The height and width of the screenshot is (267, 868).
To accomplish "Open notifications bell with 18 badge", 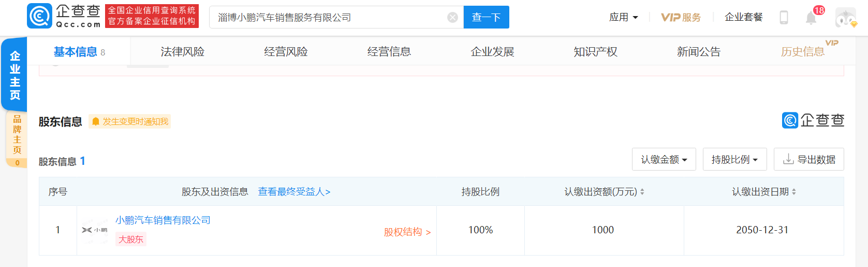I will 811,18.
